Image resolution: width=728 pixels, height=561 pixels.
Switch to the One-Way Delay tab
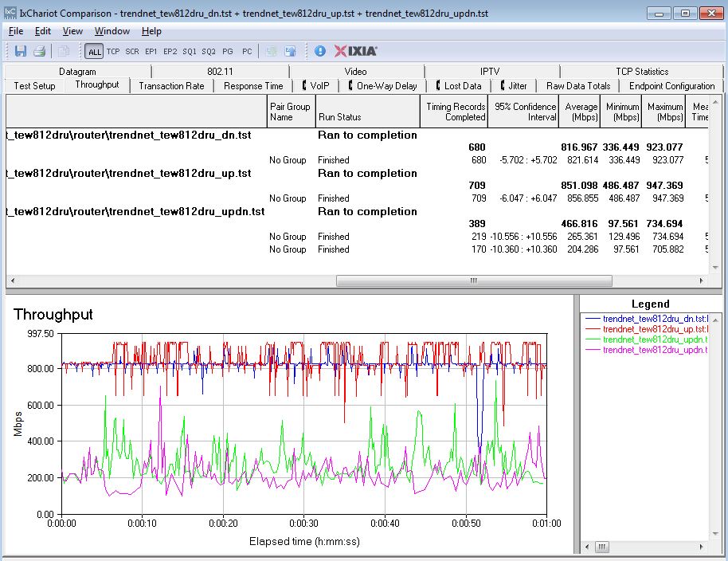click(x=382, y=86)
